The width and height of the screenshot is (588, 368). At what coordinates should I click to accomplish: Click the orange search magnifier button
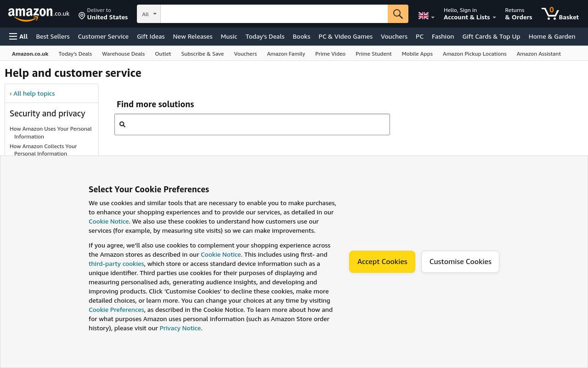pyautogui.click(x=398, y=14)
